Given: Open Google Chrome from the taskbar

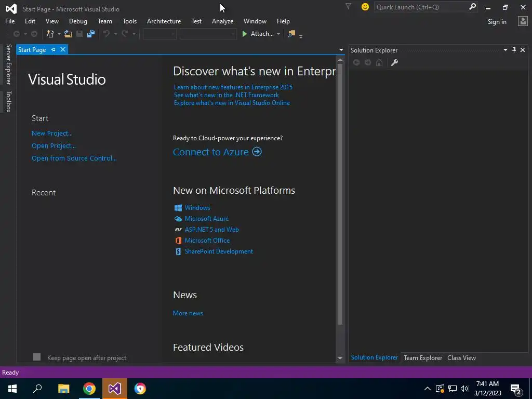Looking at the screenshot, I should click(x=89, y=389).
